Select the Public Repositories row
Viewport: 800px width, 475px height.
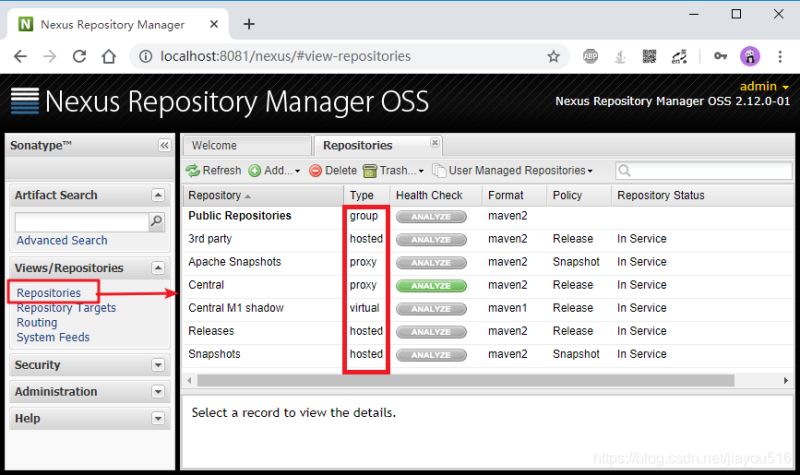coord(487,216)
